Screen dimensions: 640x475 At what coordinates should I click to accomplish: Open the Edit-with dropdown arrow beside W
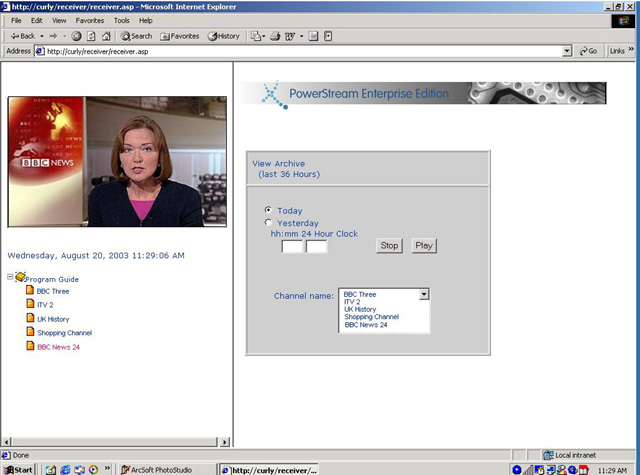point(302,36)
